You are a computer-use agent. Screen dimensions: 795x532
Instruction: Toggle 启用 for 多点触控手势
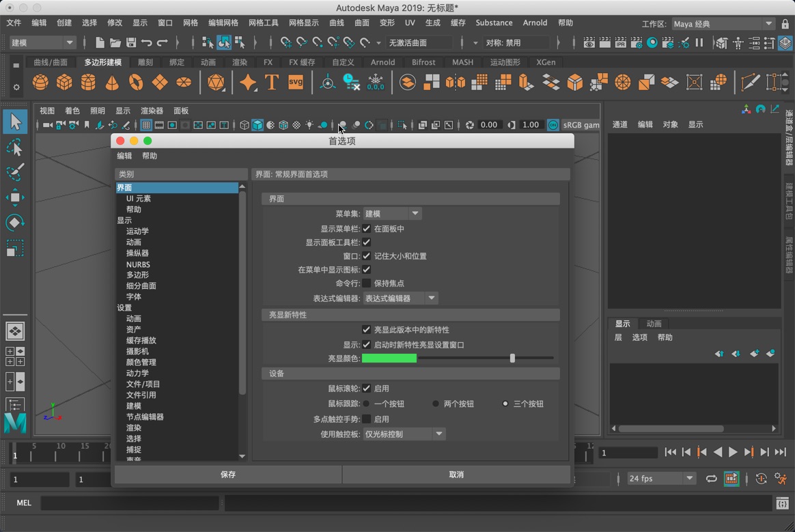(x=367, y=419)
